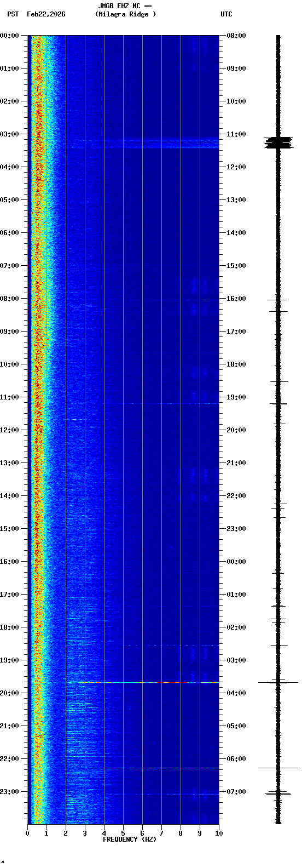Select the 02:00 label on the PST axis
The width and height of the screenshot is (302, 868).
(x=10, y=101)
